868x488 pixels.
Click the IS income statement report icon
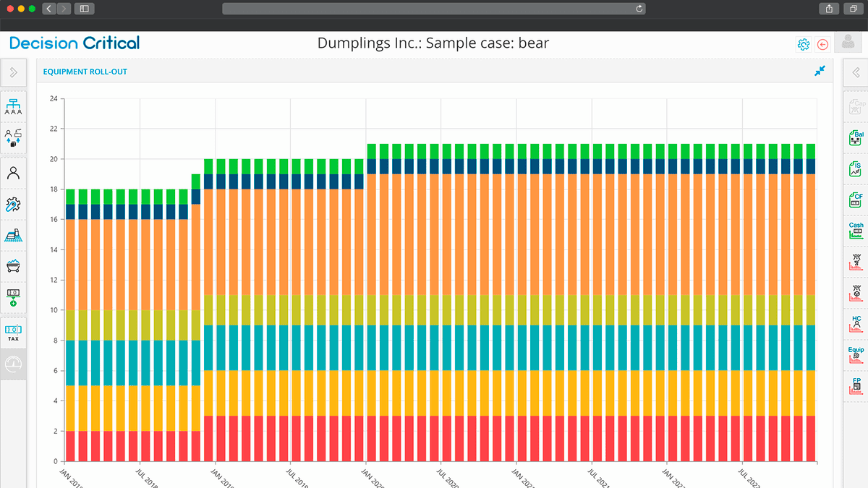click(856, 169)
